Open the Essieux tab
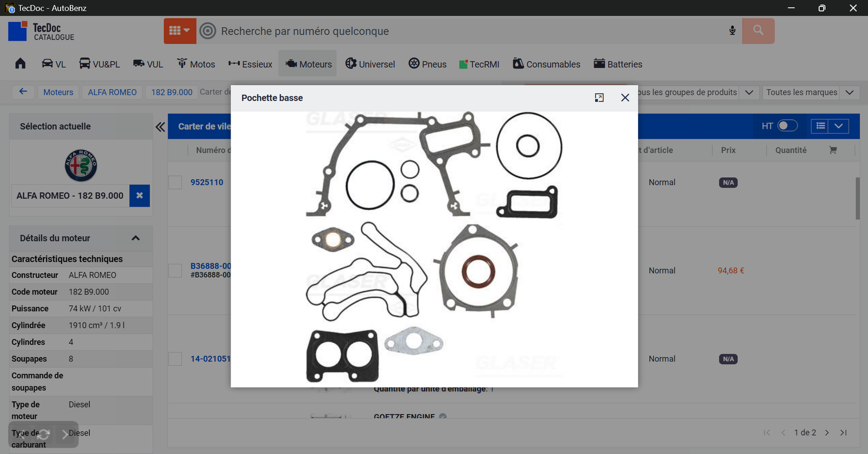The image size is (868, 454). click(250, 64)
